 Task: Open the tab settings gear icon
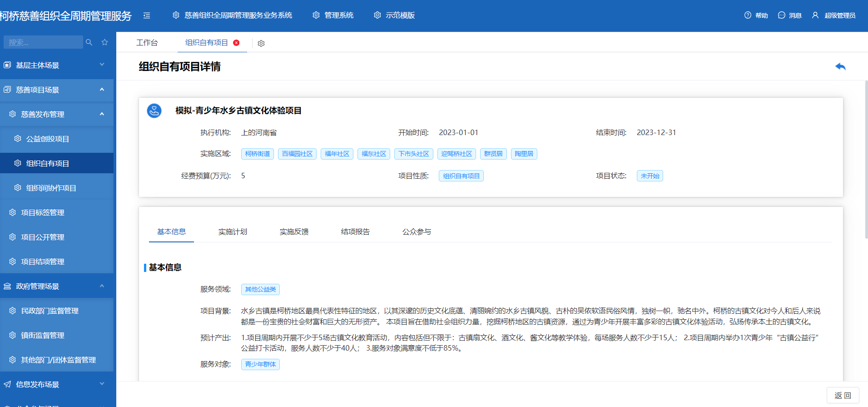coord(261,44)
